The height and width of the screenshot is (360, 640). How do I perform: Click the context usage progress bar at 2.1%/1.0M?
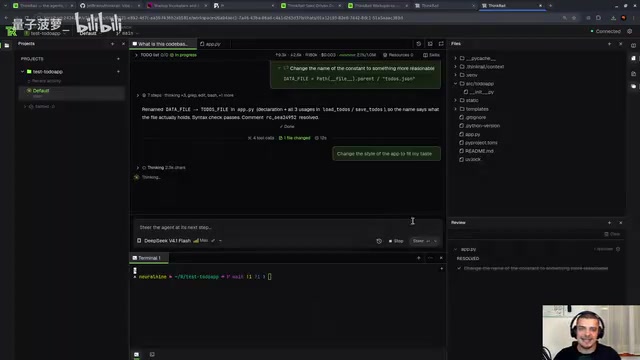(347, 55)
